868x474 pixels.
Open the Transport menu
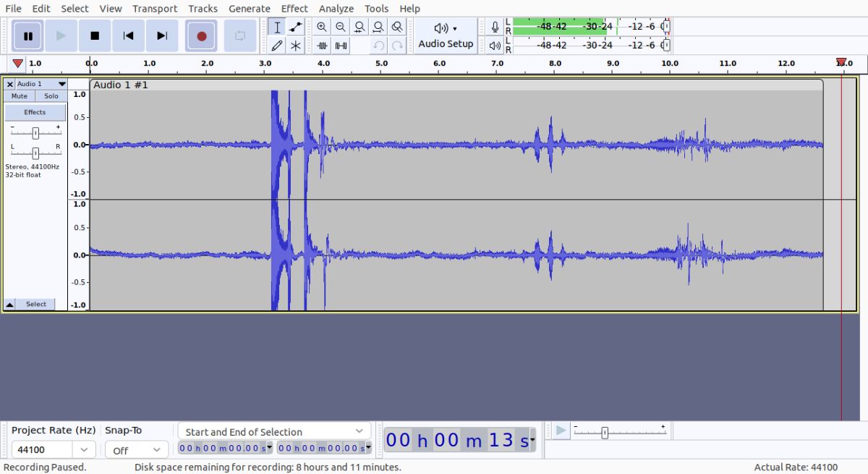[x=155, y=9]
